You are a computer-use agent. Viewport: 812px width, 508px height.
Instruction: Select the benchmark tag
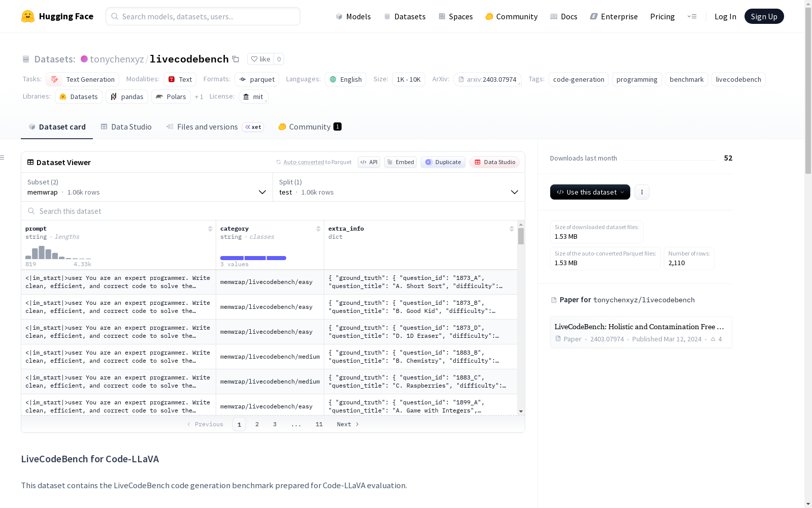tap(687, 79)
